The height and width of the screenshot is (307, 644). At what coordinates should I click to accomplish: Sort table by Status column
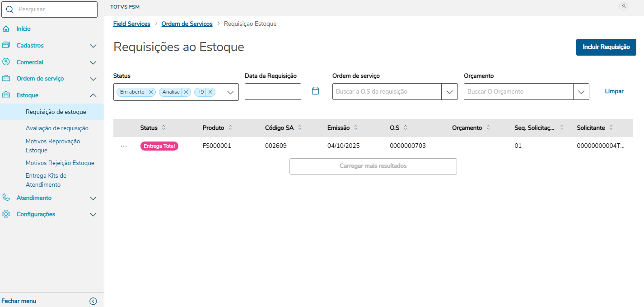(x=163, y=128)
